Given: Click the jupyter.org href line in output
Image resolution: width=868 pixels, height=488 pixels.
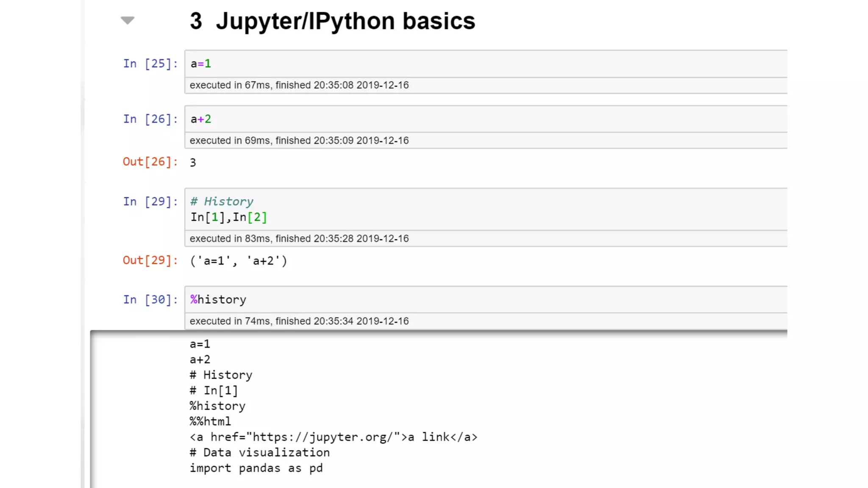Looking at the screenshot, I should (x=334, y=437).
